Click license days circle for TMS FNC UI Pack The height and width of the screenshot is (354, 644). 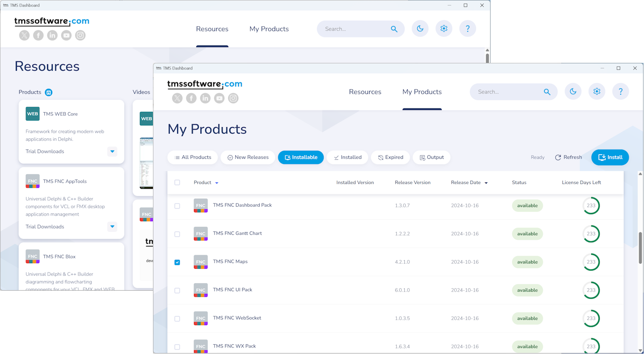pyautogui.click(x=591, y=290)
